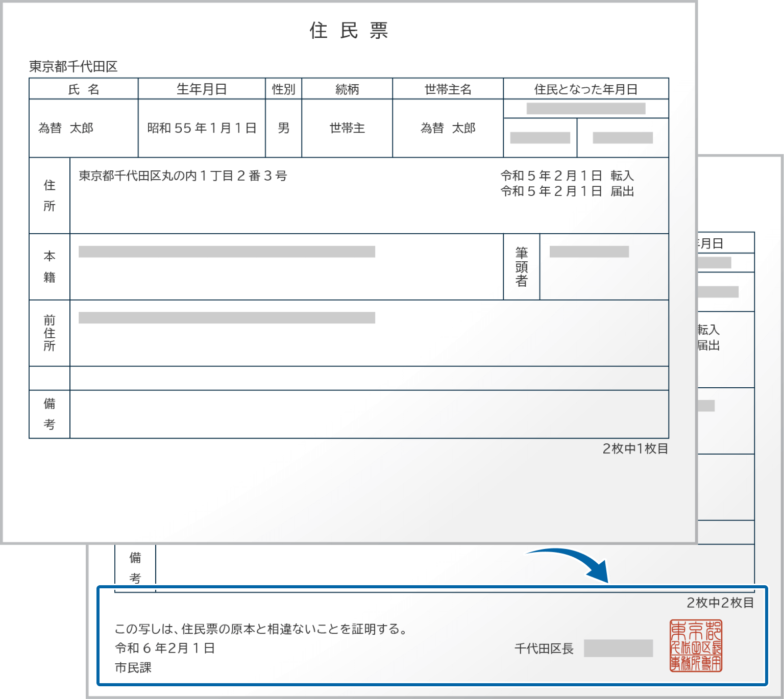784x699 pixels.
Task: Click the 備考 label on the front page
Action: click(50, 414)
